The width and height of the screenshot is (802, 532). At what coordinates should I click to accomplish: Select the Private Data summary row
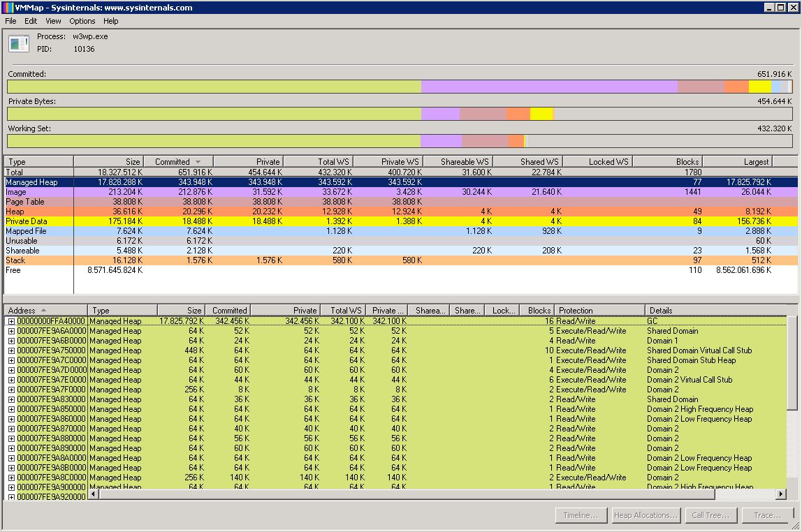(401, 221)
